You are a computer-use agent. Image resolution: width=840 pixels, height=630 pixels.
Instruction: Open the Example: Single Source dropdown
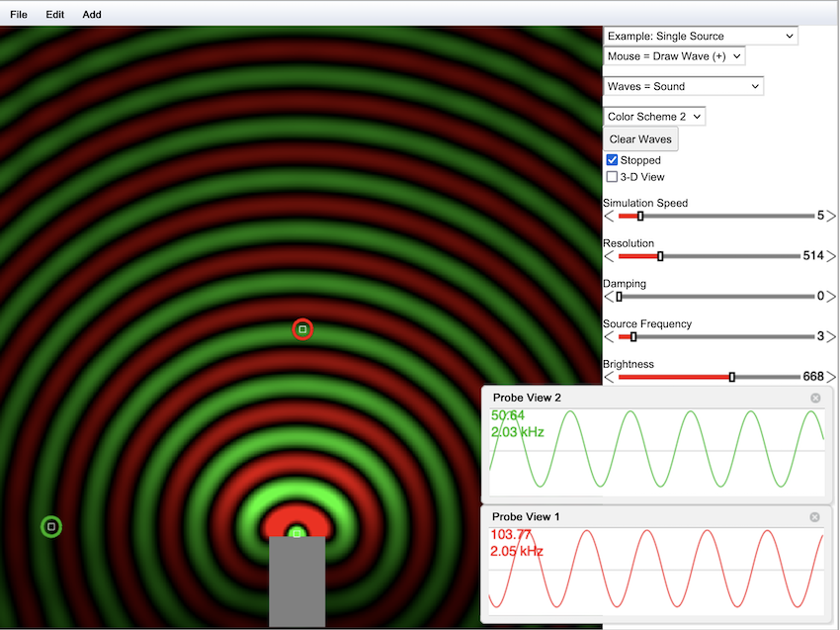(700, 37)
